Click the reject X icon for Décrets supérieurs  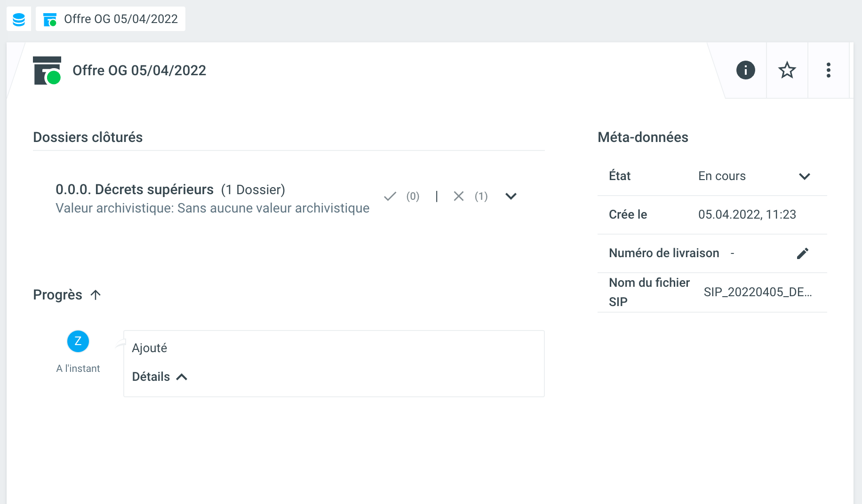click(459, 197)
